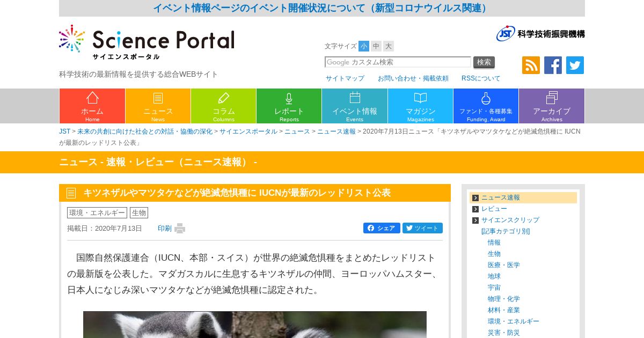
Task: Click the printer icon next to 印刷
Action: (x=180, y=229)
